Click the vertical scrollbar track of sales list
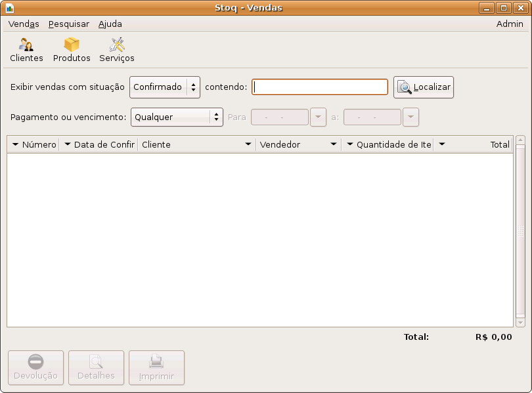532x393 pixels. point(520,231)
